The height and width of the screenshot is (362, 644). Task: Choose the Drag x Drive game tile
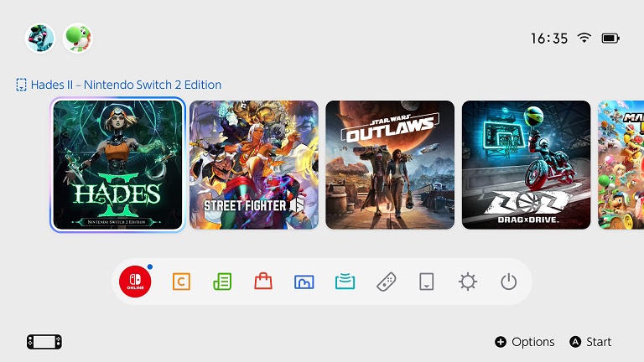(x=526, y=164)
